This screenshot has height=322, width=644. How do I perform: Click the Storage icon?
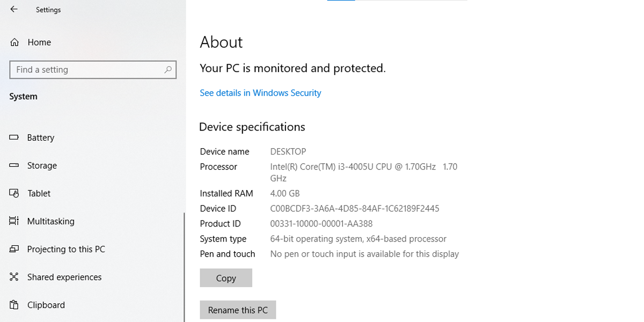[x=14, y=165]
